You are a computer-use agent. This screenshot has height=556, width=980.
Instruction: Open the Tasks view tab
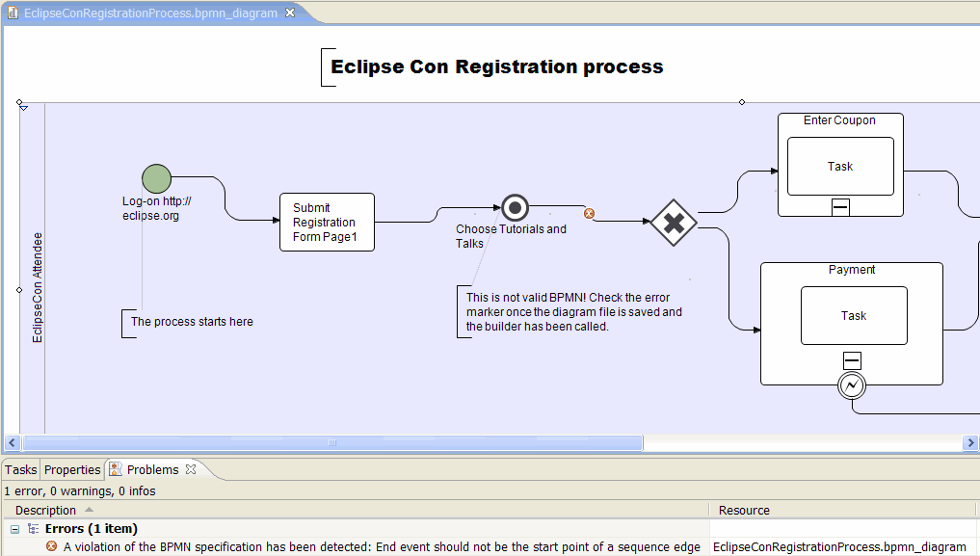point(20,470)
